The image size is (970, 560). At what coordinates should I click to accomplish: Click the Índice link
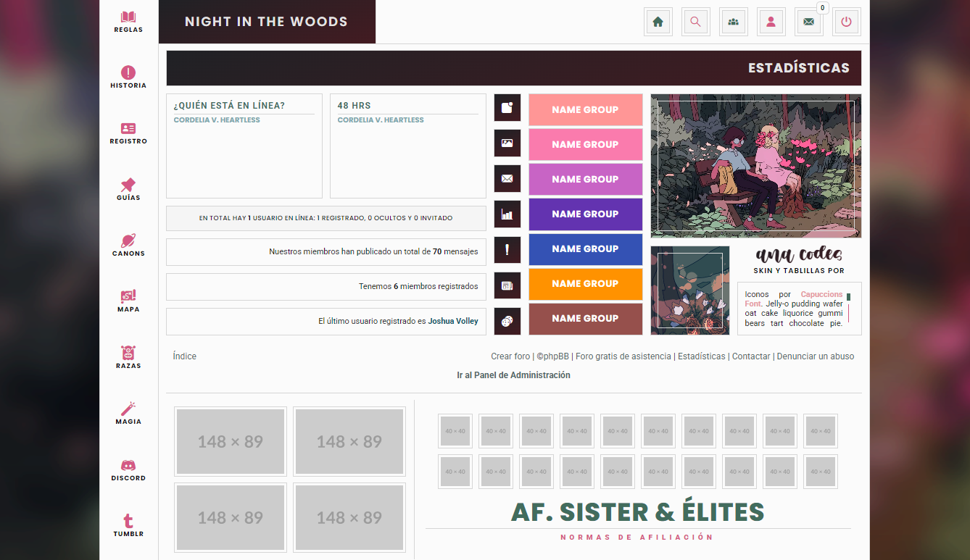(x=185, y=356)
